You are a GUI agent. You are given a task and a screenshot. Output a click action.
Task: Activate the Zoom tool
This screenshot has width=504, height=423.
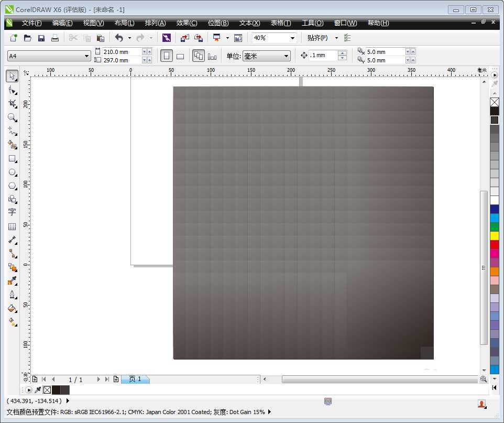(12, 117)
